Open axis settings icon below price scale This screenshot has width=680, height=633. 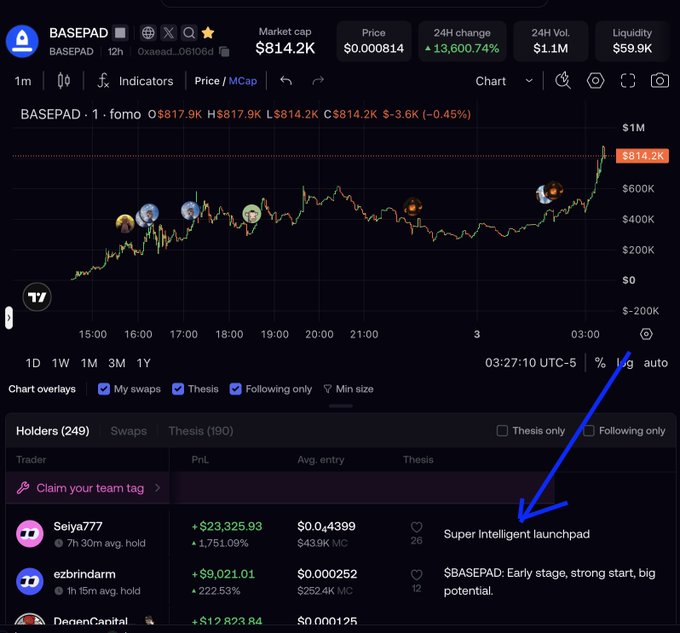click(x=646, y=334)
